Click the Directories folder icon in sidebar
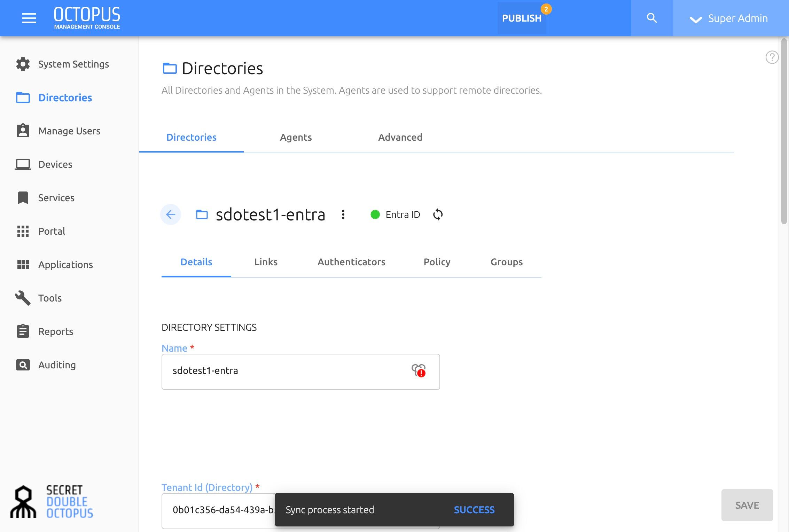 23,97
